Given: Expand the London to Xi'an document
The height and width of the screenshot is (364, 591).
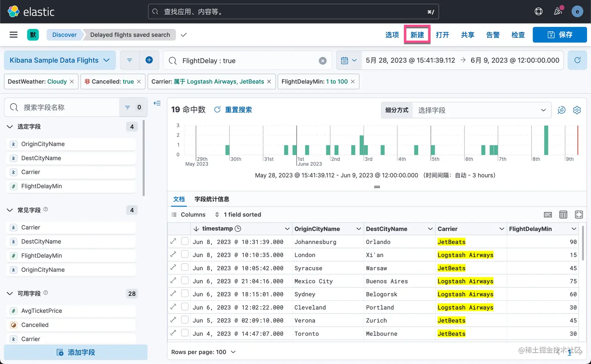Looking at the screenshot, I should [173, 255].
